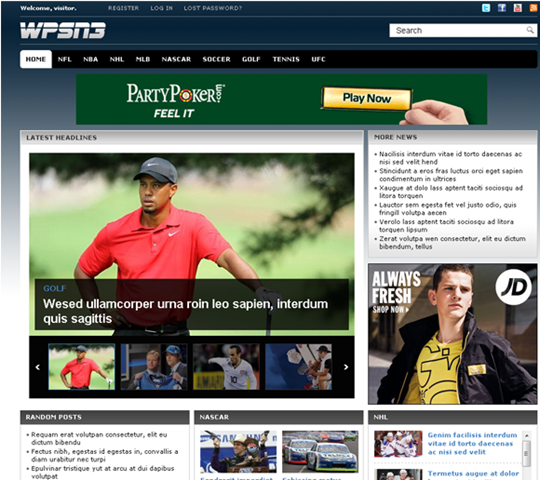Open 'Verolo lass aptent taciti sociosqu' link
The width and height of the screenshot is (540, 480).
446,225
